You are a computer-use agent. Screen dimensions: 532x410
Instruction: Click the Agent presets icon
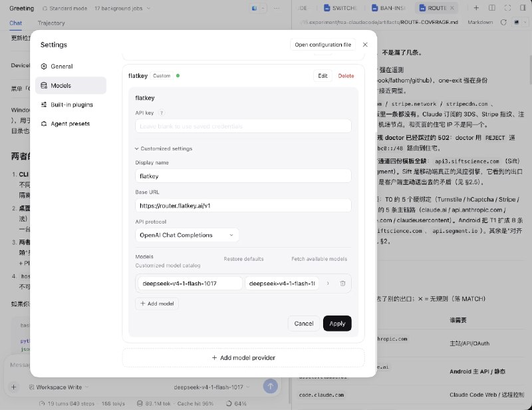coord(44,124)
